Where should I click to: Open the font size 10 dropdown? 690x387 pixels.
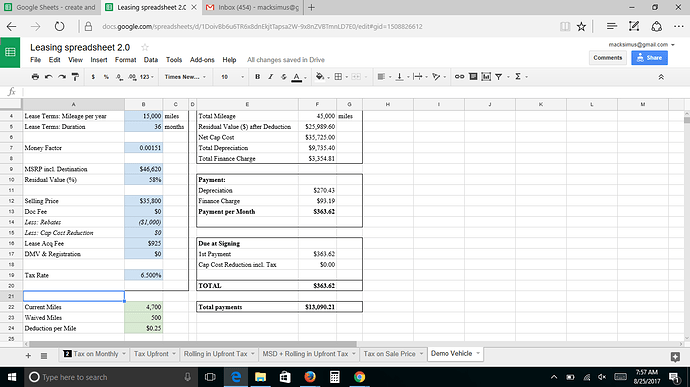click(x=232, y=77)
